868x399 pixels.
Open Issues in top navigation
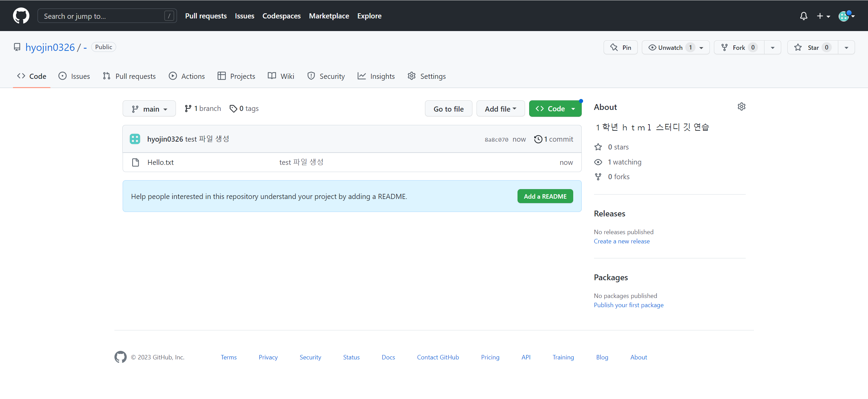pyautogui.click(x=244, y=16)
